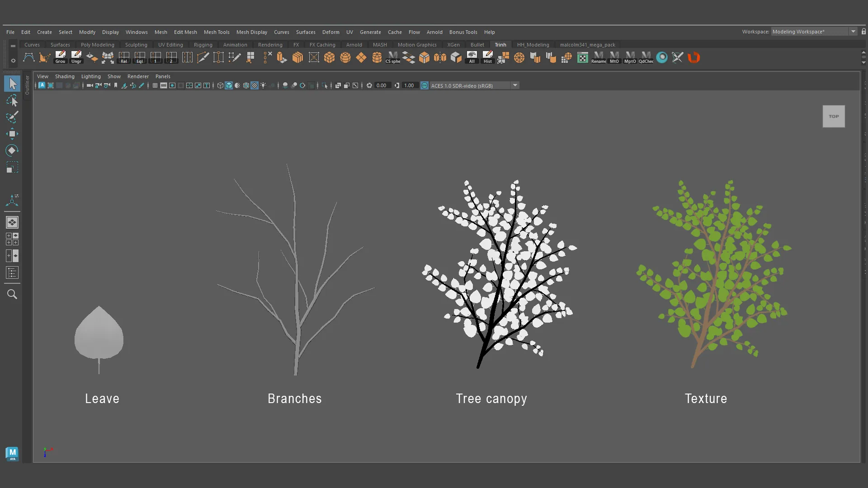Image resolution: width=868 pixels, height=488 pixels.
Task: Click the TOP view cube
Action: [x=834, y=117]
